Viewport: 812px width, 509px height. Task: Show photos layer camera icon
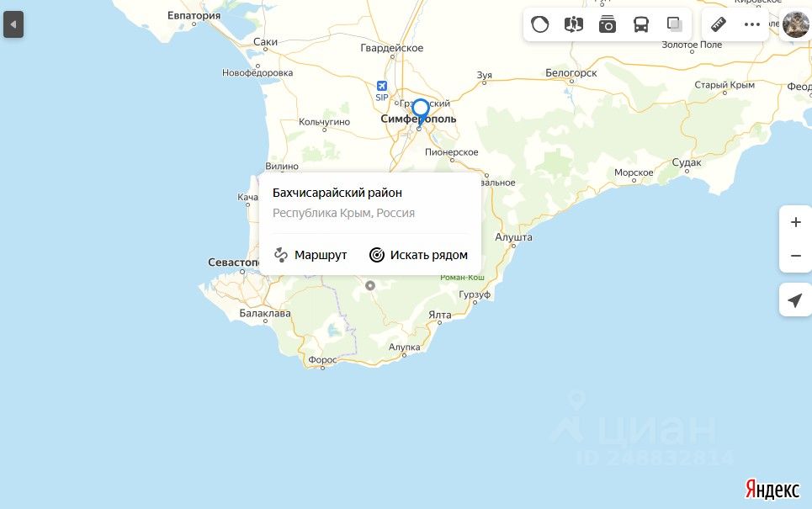click(607, 24)
